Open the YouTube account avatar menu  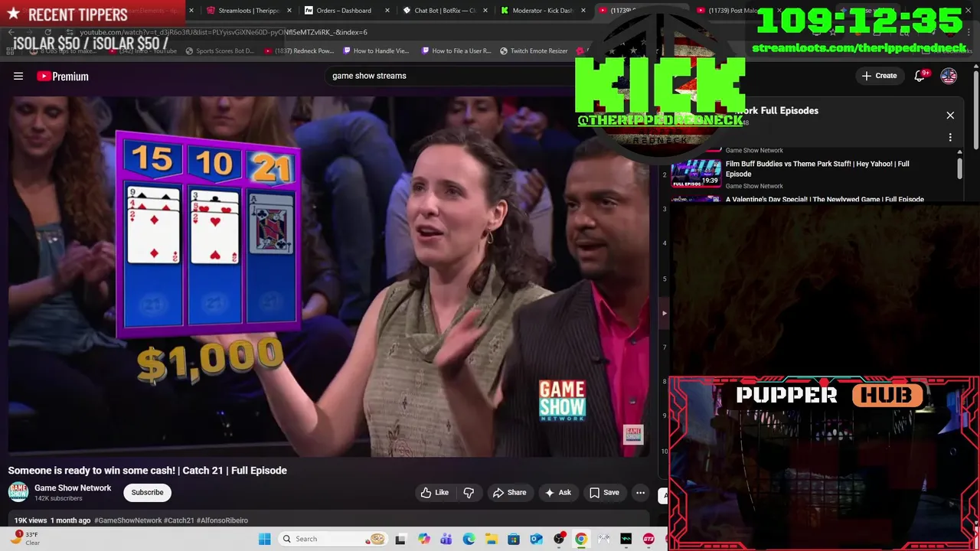(x=949, y=76)
